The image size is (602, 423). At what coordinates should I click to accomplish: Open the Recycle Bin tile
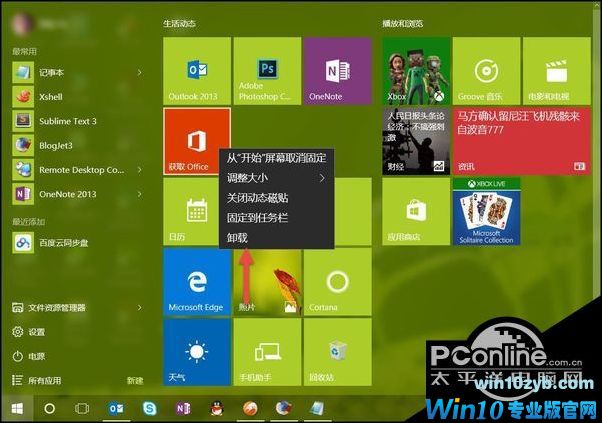337,352
